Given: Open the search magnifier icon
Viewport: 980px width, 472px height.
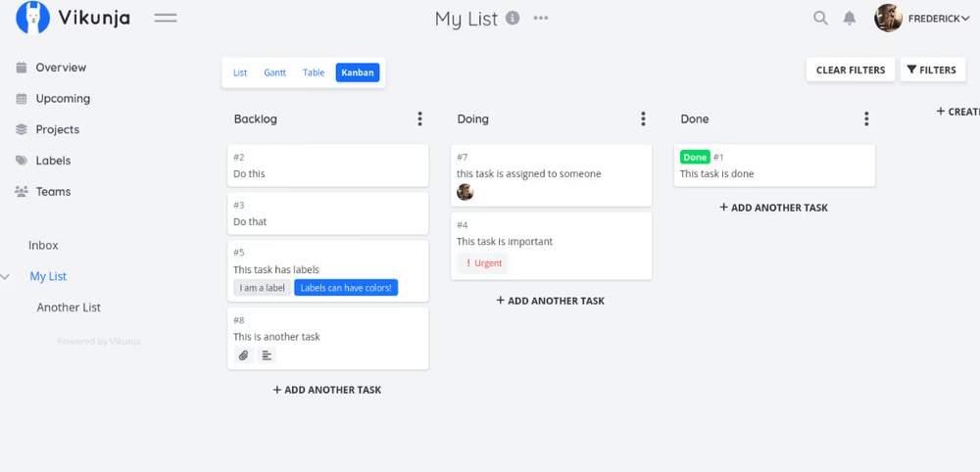Looking at the screenshot, I should point(820,18).
